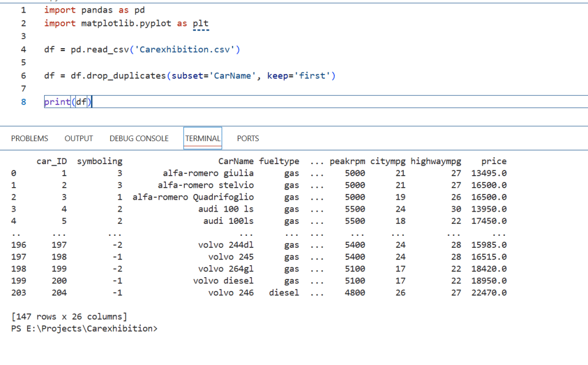The height and width of the screenshot is (365, 588).
Task: Click on the keep='first' argument value
Action: [x=314, y=76]
